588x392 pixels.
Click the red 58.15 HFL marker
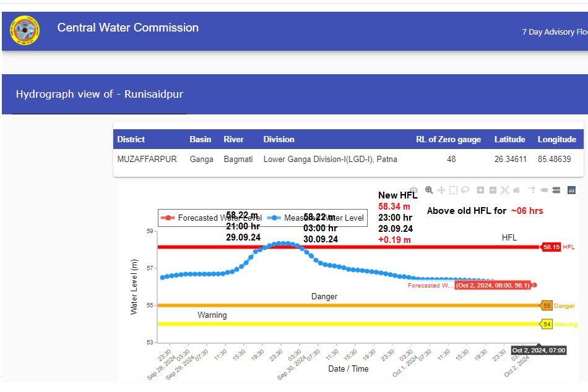click(x=551, y=247)
